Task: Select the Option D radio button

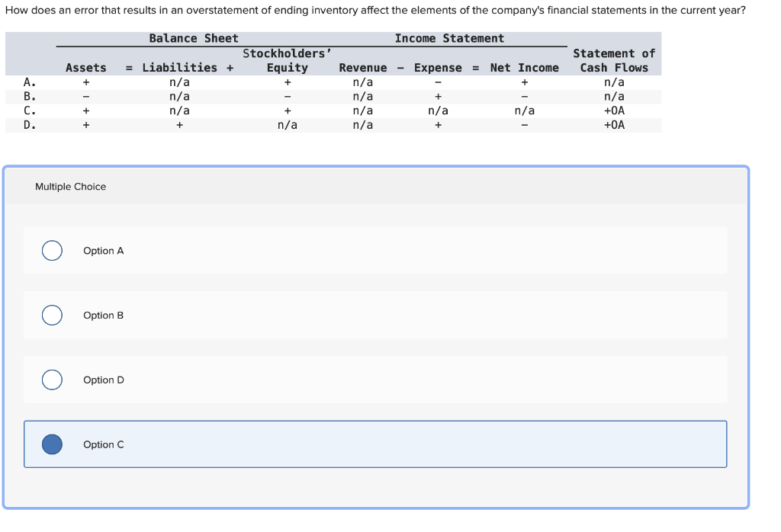Action: point(53,380)
